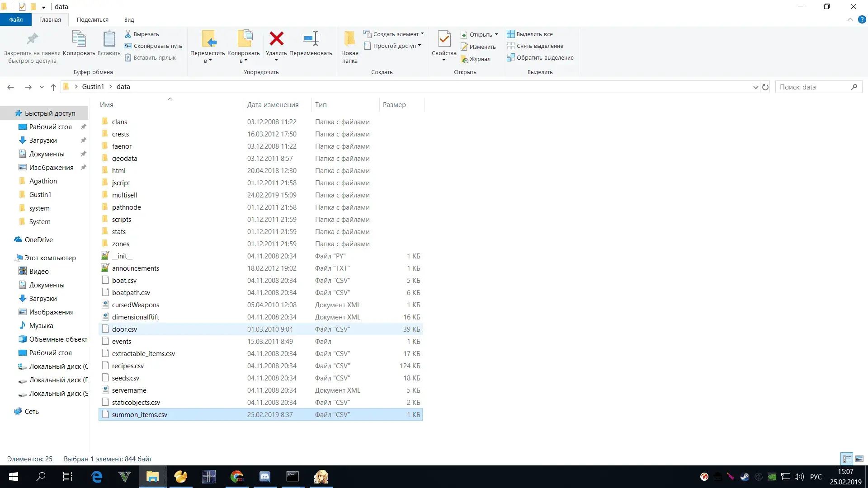This screenshot has width=868, height=488.
Task: Cut selection with Вырезать
Action: click(x=142, y=34)
